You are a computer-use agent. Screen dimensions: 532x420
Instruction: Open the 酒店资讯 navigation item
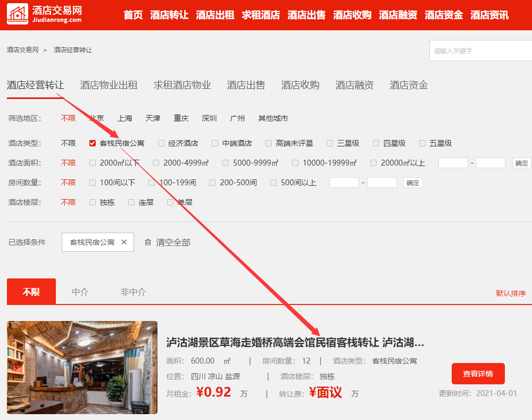coord(489,15)
